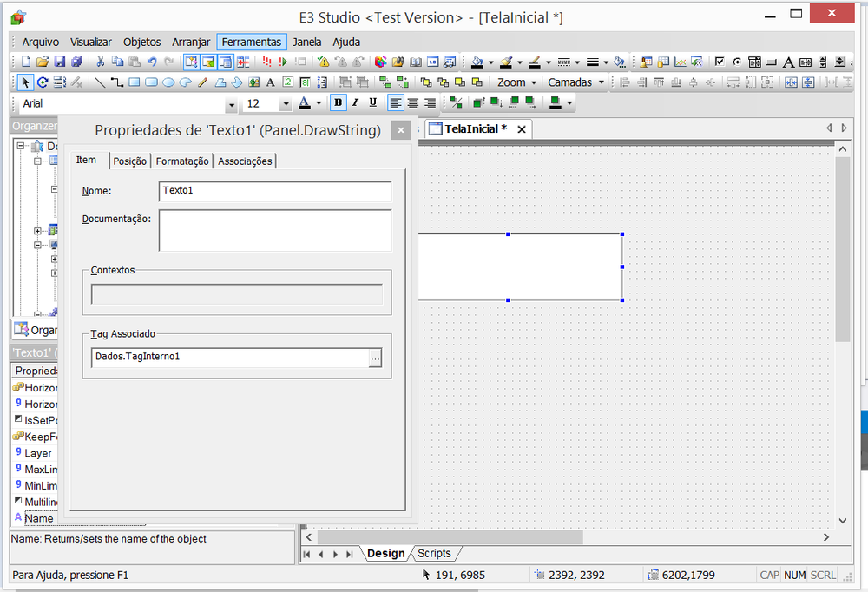Click the bring-to-front green square icon
868x592 pixels.
(479, 102)
